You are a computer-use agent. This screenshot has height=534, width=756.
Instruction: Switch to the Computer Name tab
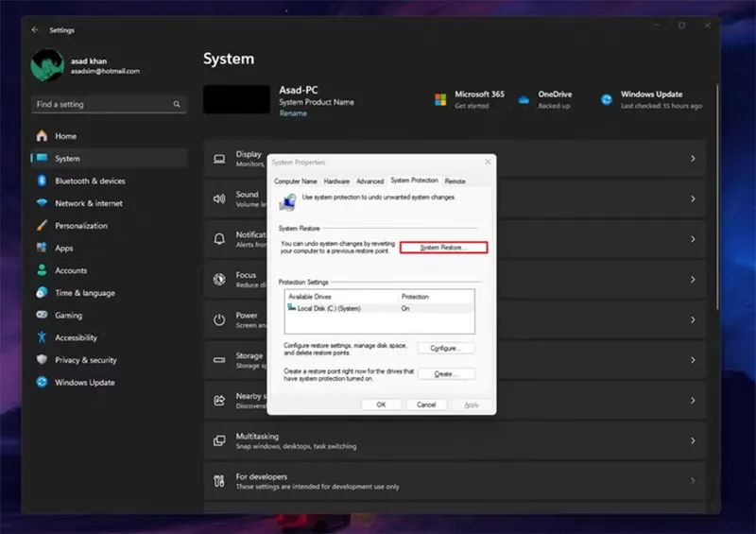pos(296,181)
